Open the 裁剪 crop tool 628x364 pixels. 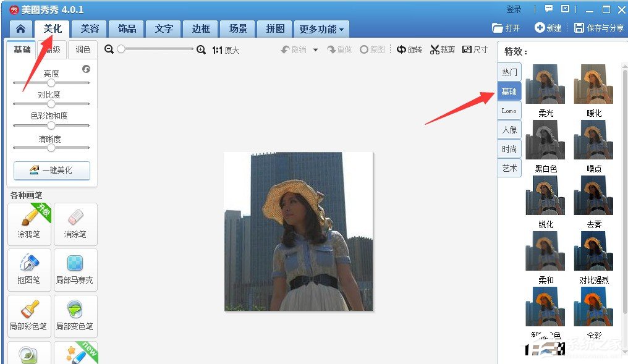pyautogui.click(x=443, y=49)
